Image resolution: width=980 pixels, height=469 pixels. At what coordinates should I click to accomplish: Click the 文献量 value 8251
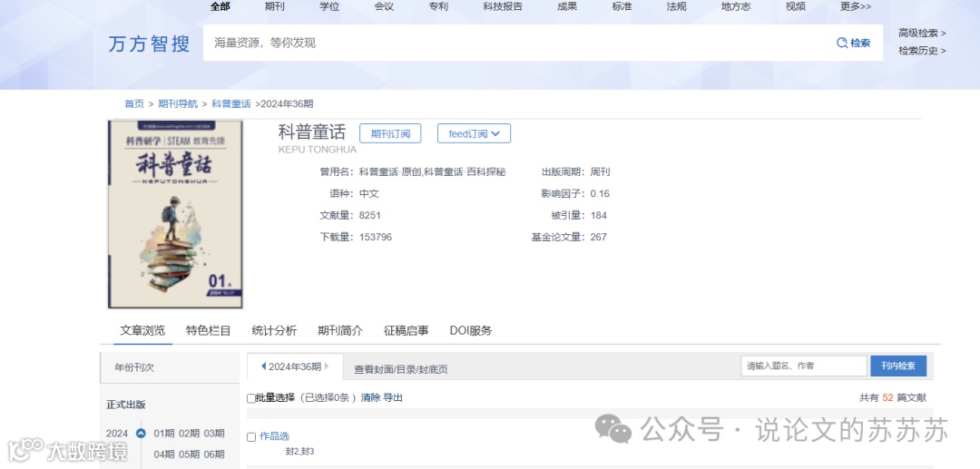click(x=370, y=216)
